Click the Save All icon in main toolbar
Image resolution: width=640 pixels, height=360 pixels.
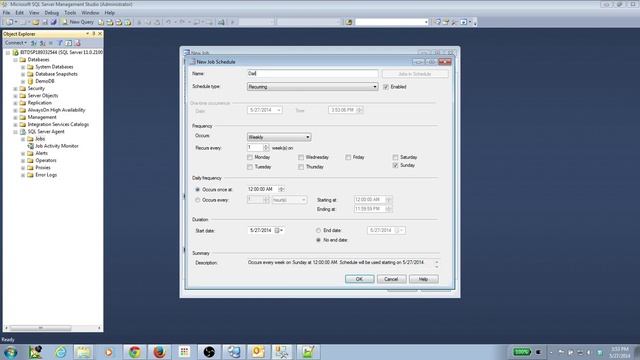click(53, 22)
